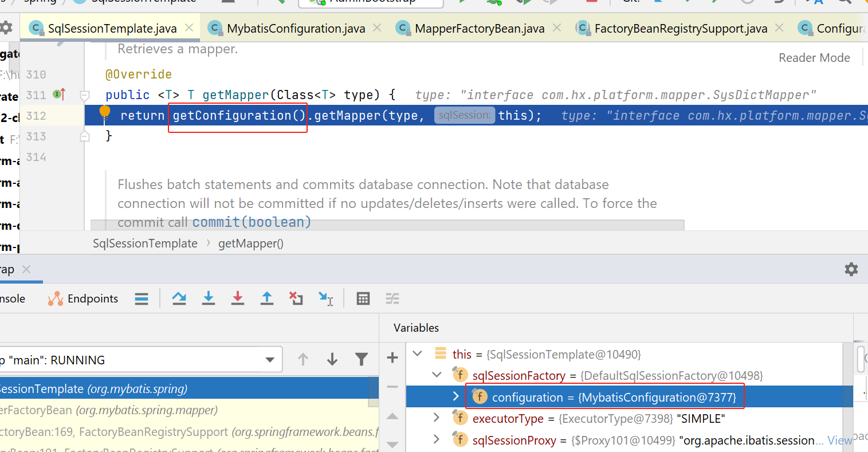This screenshot has height=452, width=868.
Task: Switch to the MybatisConfiguration.java tab
Action: point(296,29)
